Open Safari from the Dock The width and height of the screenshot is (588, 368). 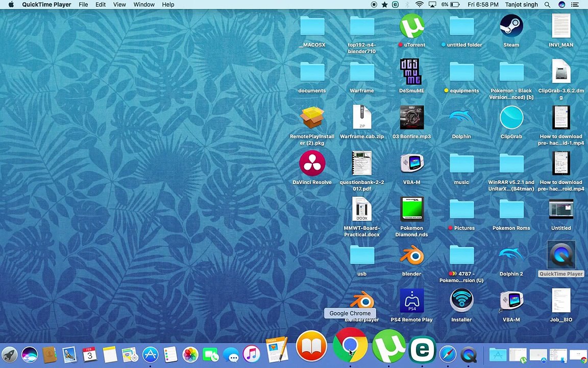[448, 354]
